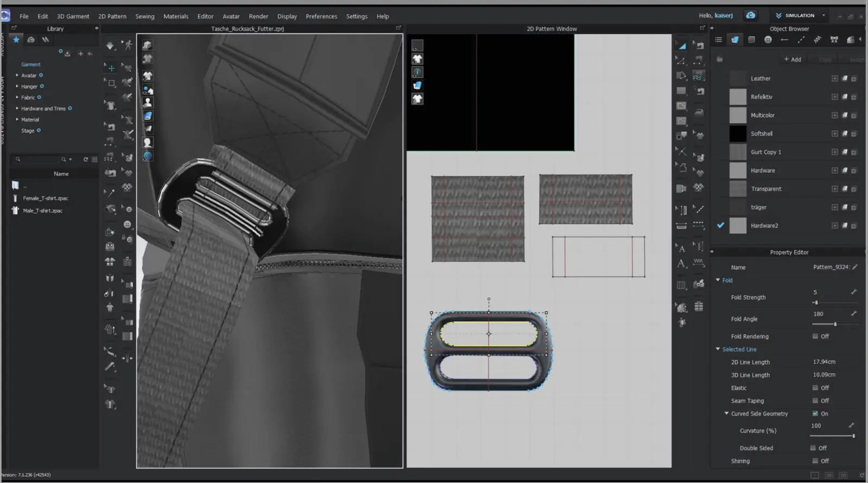Open the Button tab in Object Browser
The image size is (868, 483).
pos(768,40)
